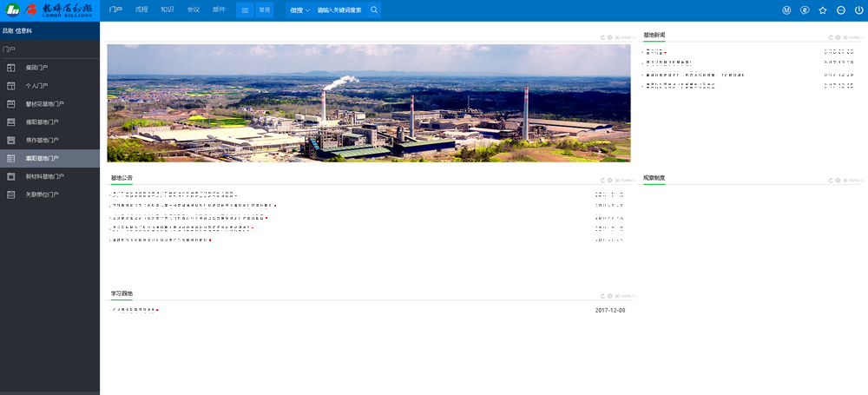Open settings gear of 基地公告 panel
Viewport: 868px width, 395px height.
point(610,181)
